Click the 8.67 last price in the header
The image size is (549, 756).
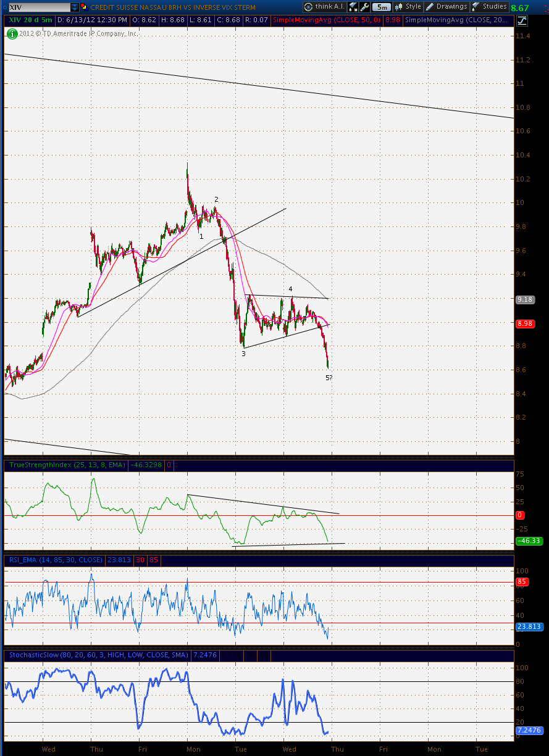pyautogui.click(x=521, y=8)
